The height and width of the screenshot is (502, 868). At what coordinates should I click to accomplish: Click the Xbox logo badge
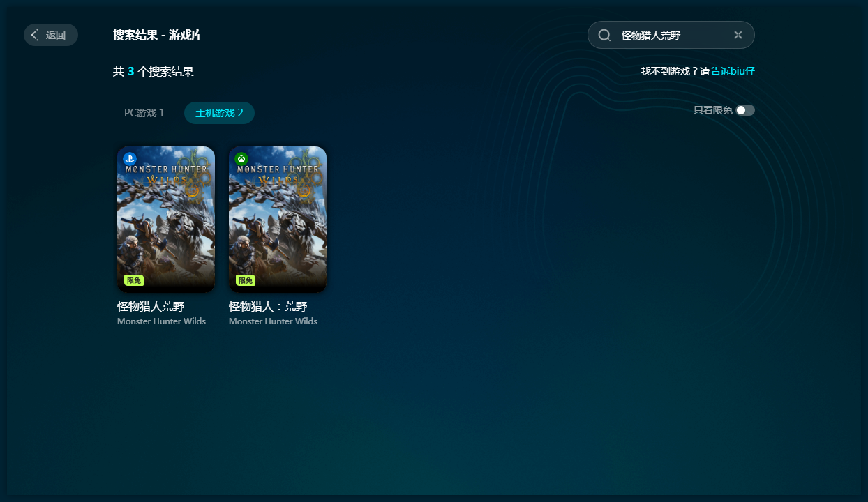241,159
